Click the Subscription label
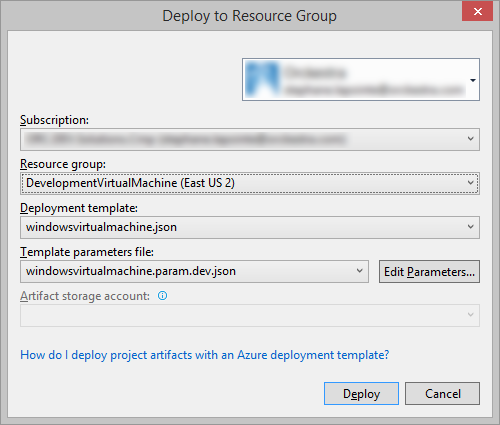This screenshot has height=425, width=500. click(54, 120)
